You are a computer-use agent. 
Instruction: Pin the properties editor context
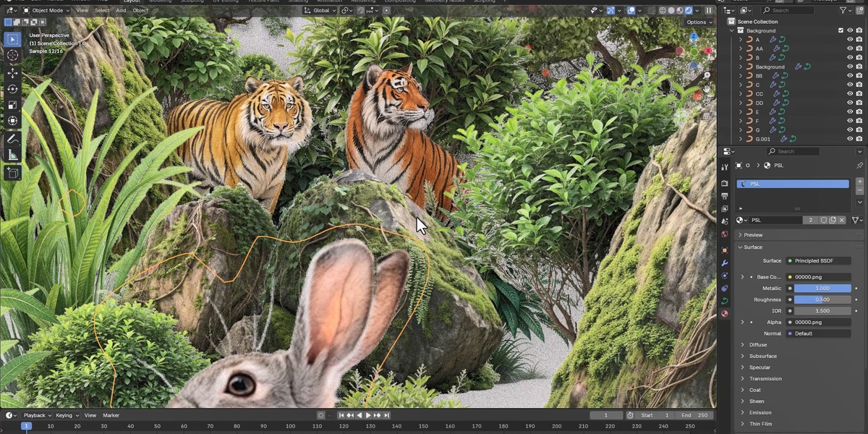(859, 166)
